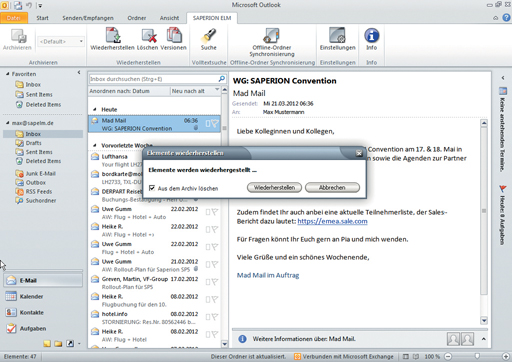The width and height of the screenshot is (512, 362).
Task: Click the shortcuts icon in navigation strip
Action: click(70, 343)
